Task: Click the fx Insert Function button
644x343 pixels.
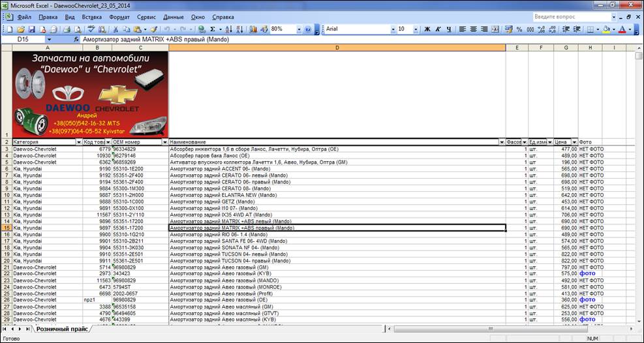Action: [x=76, y=40]
